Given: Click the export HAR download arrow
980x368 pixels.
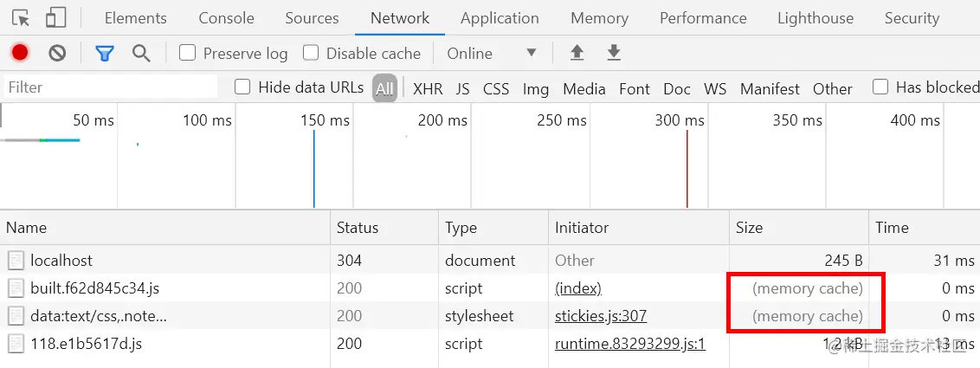Looking at the screenshot, I should pos(614,53).
